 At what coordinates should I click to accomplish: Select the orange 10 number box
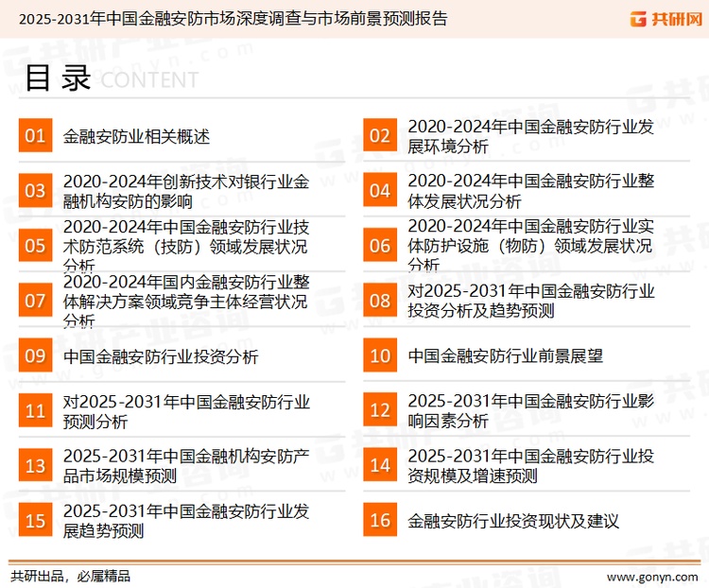click(380, 355)
